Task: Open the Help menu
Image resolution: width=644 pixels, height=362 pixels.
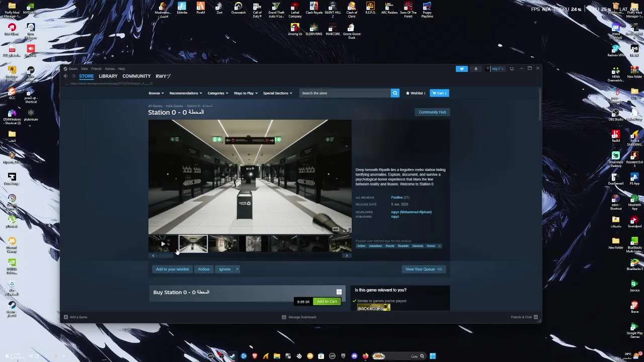Action: coord(121,68)
